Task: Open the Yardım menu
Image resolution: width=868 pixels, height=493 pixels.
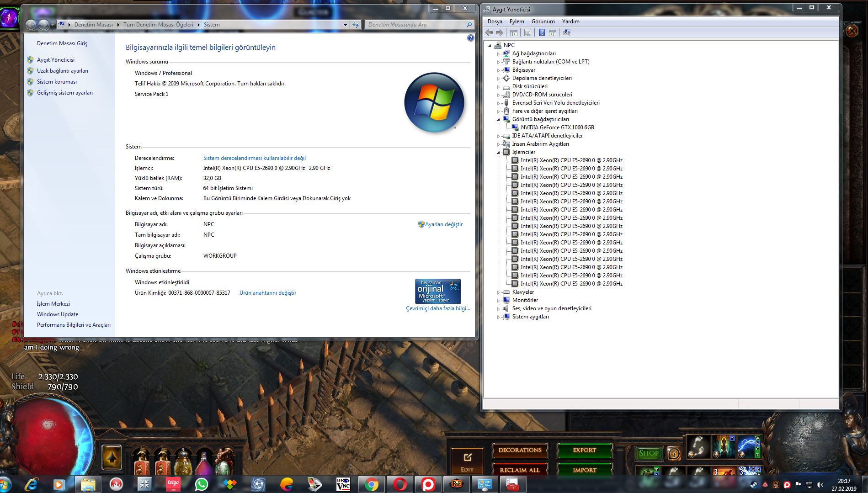Action: point(571,21)
